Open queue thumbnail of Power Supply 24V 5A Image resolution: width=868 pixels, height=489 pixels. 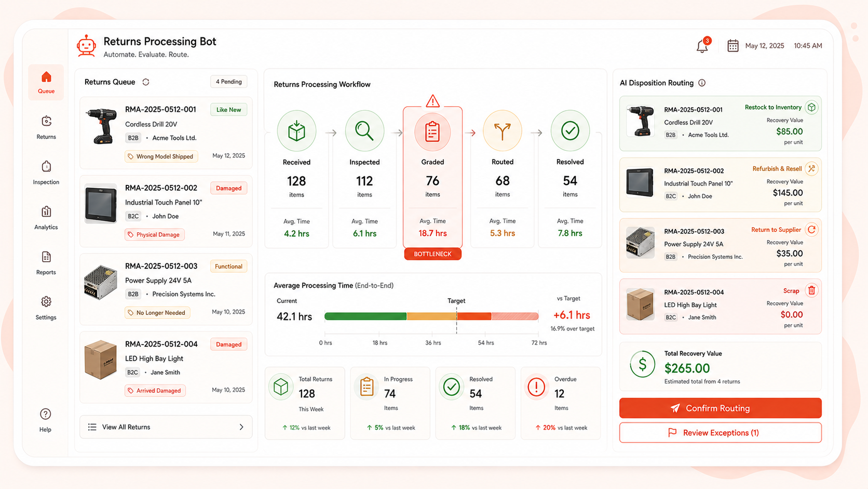[101, 282]
